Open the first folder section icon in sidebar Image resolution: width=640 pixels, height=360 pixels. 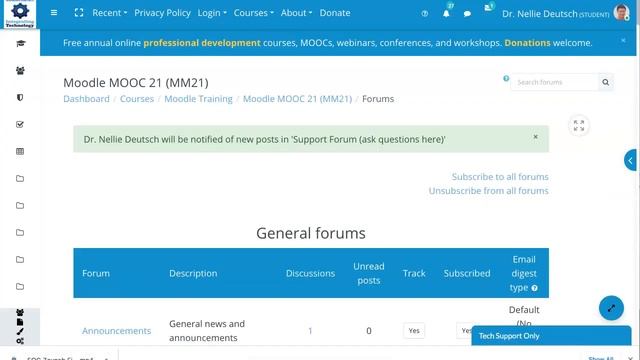[20, 178]
